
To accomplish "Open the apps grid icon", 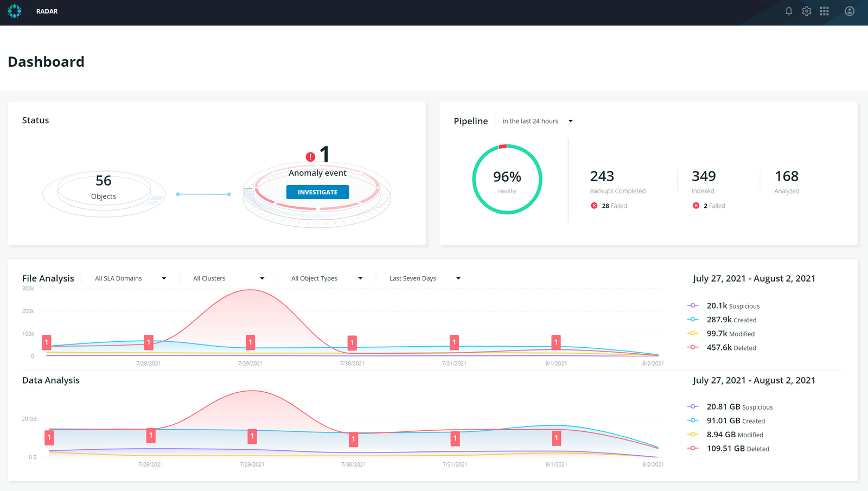I will (824, 11).
